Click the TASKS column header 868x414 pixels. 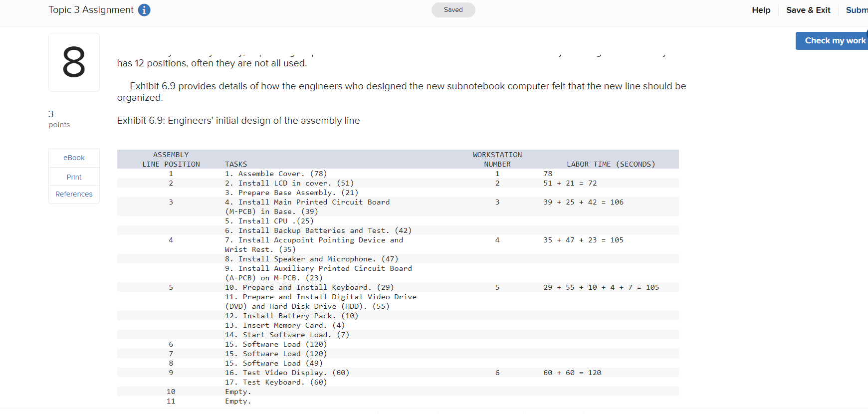click(236, 164)
